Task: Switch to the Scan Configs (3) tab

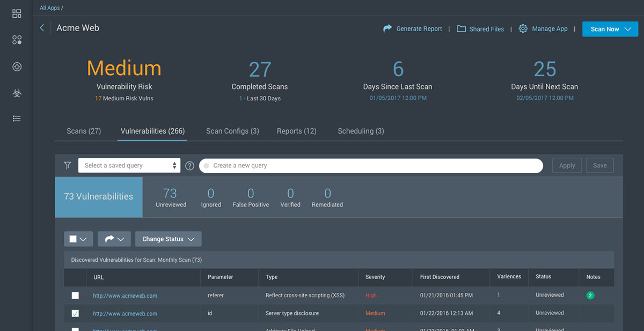Action: (232, 131)
